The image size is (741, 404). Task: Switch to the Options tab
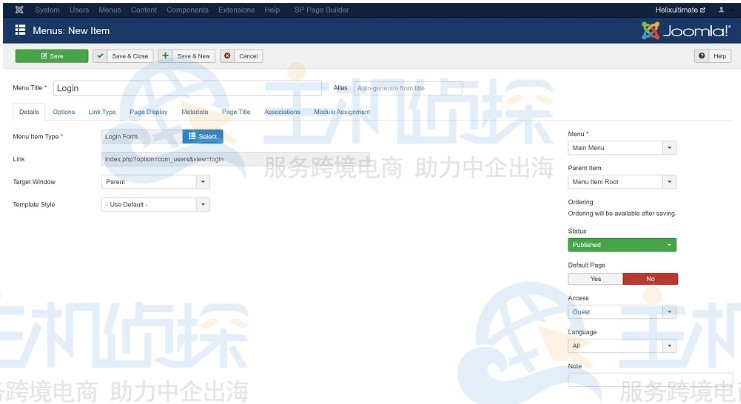click(64, 112)
